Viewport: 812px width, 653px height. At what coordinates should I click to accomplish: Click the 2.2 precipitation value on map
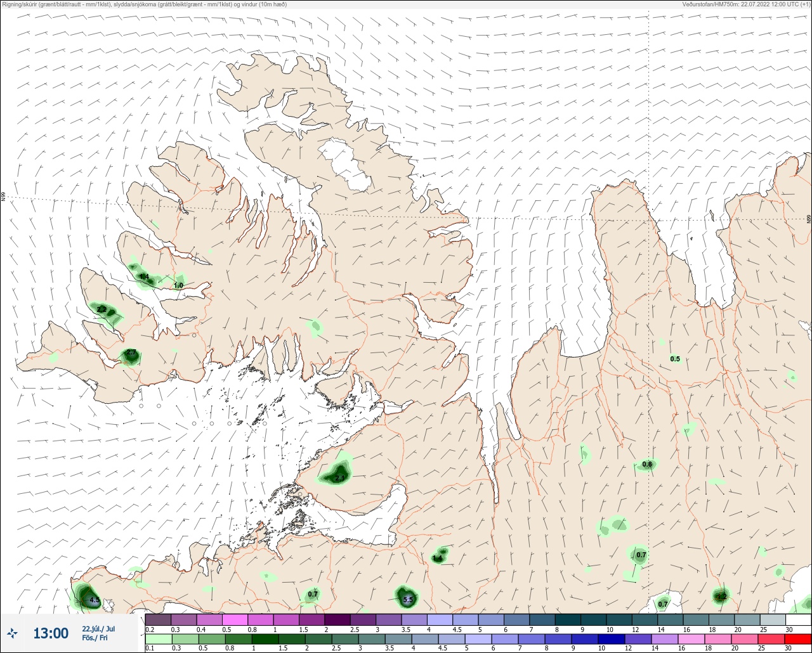click(101, 309)
